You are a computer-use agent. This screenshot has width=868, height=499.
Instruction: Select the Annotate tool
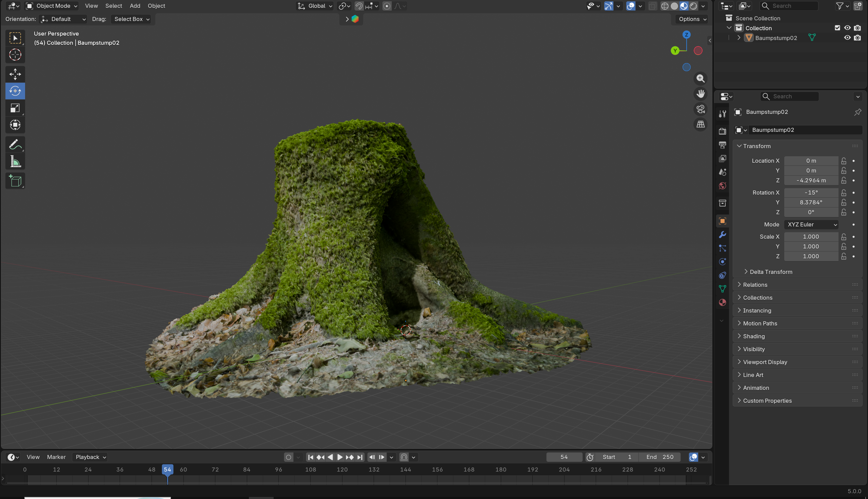pyautogui.click(x=15, y=144)
